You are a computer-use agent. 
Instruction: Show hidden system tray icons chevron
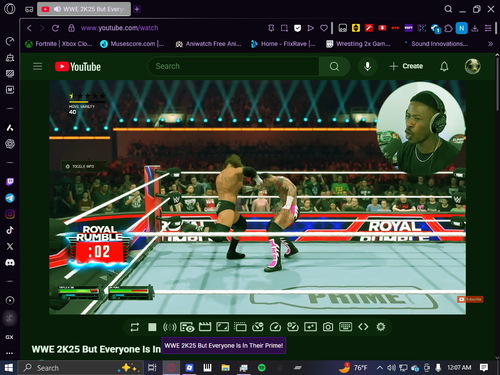pos(380,368)
